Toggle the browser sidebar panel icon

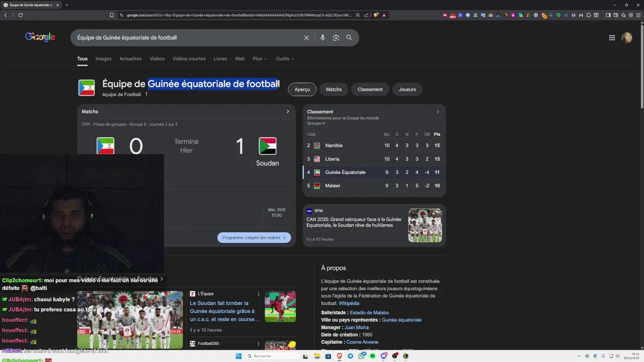point(608,15)
